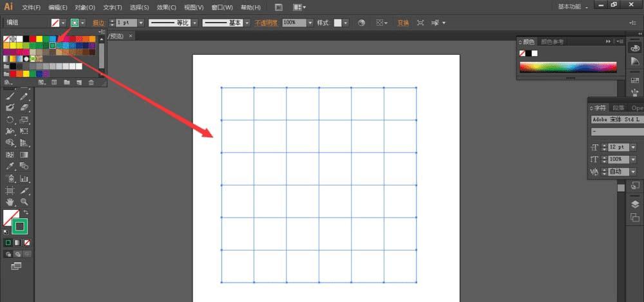Switch to the 段落 tab

coord(618,108)
